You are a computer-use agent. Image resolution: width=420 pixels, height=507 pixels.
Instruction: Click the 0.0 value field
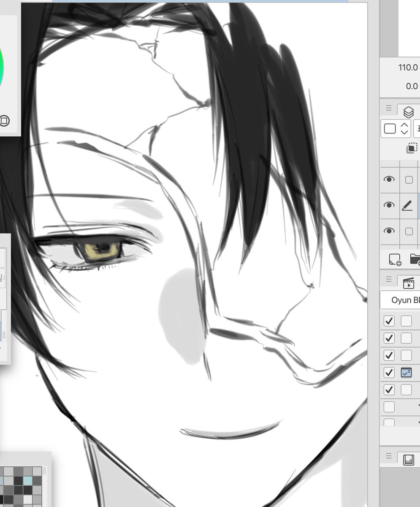tap(412, 86)
